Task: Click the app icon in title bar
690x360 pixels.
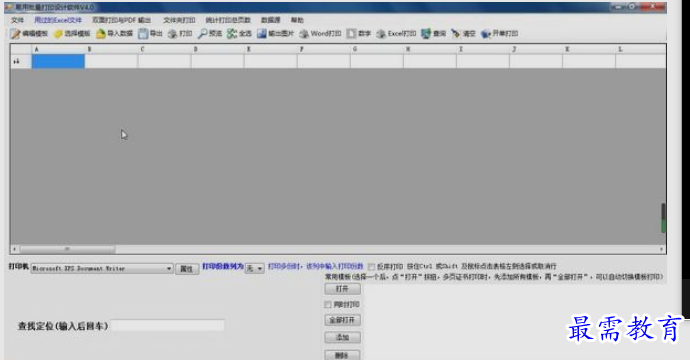Action: coord(9,7)
